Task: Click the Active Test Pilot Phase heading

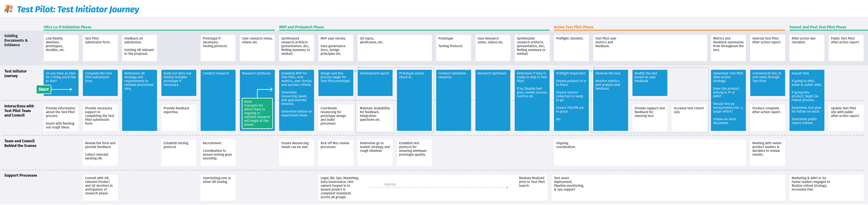Action: [573, 27]
